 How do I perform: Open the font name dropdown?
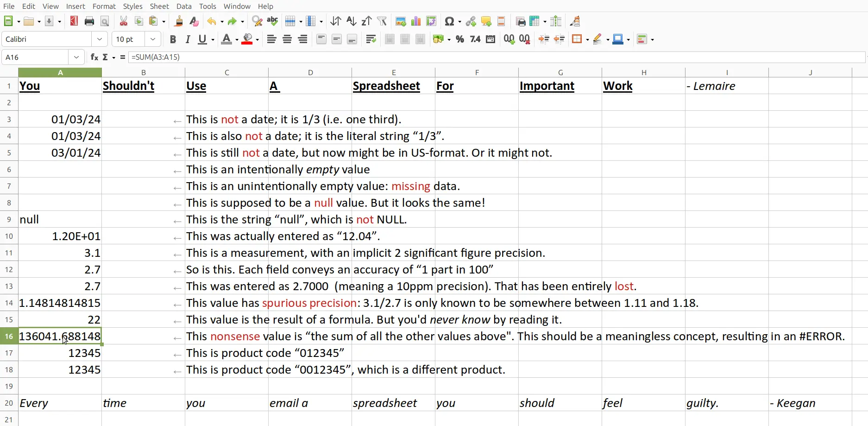coord(100,39)
